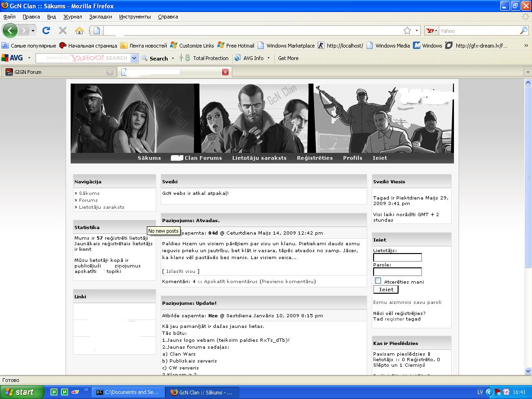
Task: Bookmark the page using the star icon
Action: point(407,30)
